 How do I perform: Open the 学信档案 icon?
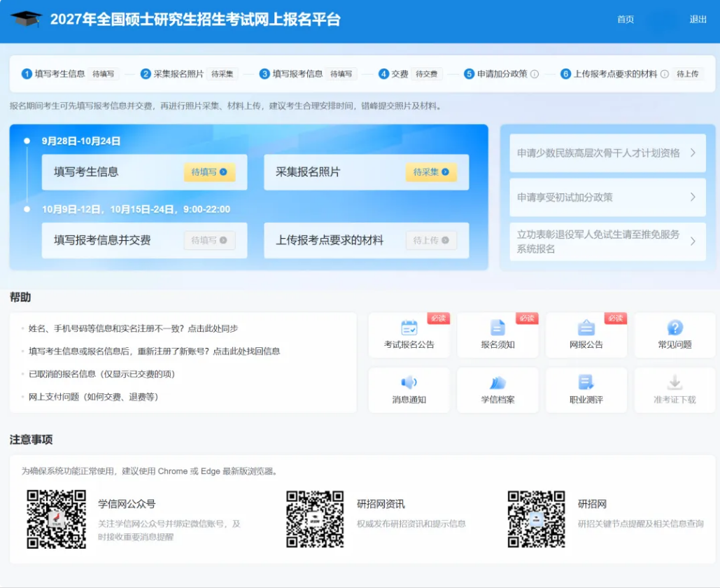point(497,382)
